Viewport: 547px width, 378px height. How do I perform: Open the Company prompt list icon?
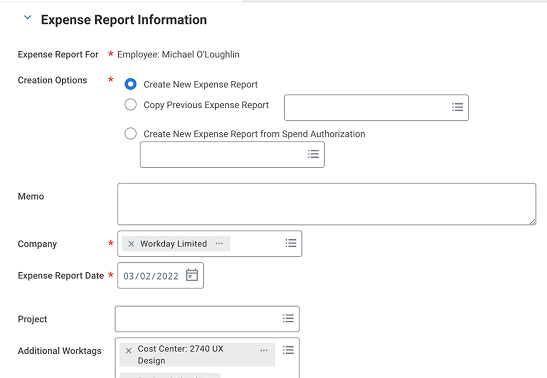coord(291,243)
